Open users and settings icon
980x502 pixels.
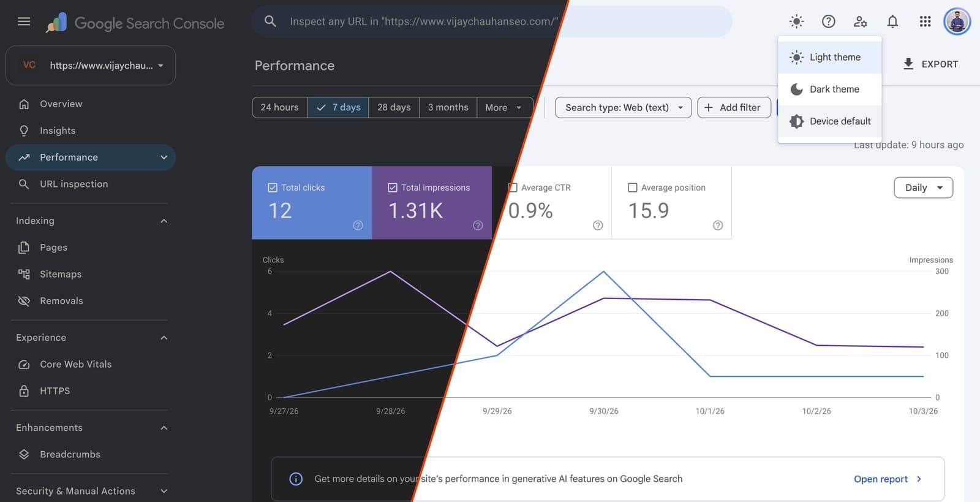click(861, 21)
